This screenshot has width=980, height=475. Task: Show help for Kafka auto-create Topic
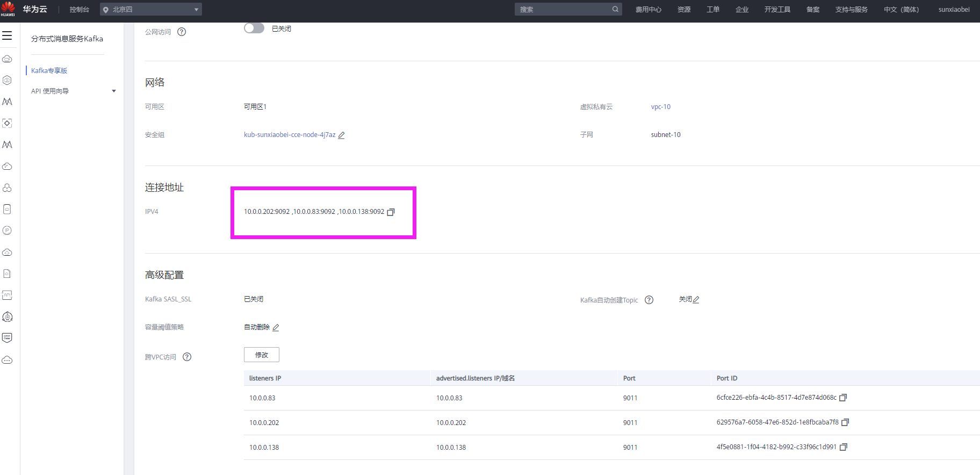[x=649, y=300]
